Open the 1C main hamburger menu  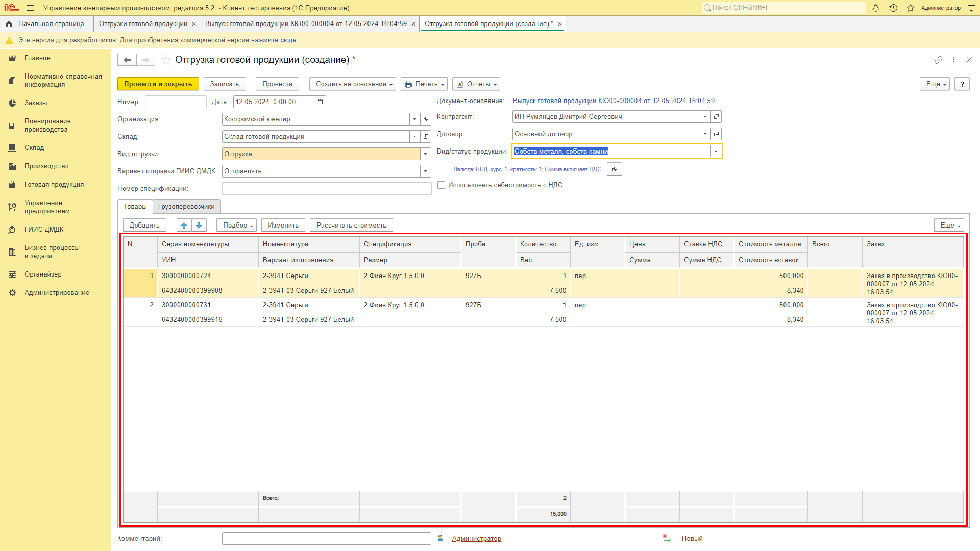31,8
